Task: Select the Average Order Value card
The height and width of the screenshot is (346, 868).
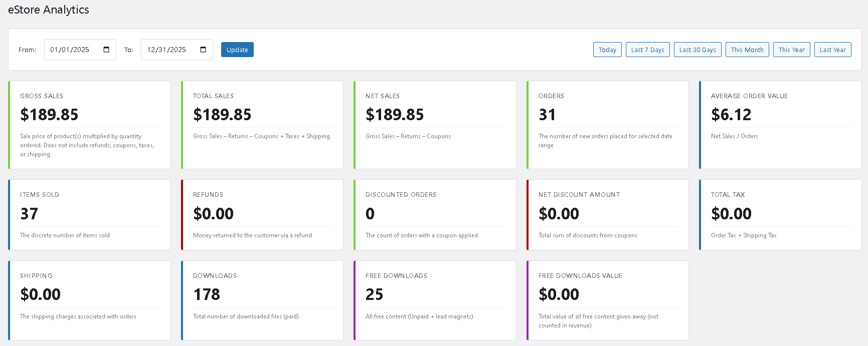Action: [x=780, y=125]
